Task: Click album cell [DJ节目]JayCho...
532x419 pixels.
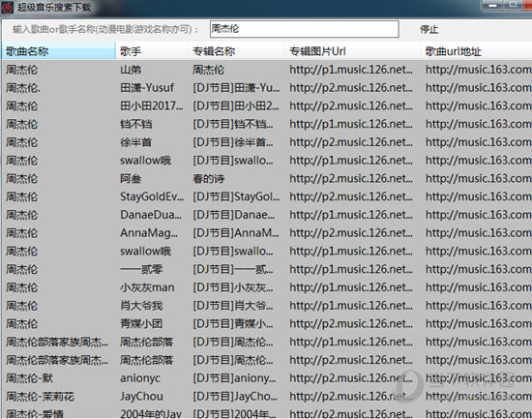Action: 235,396
